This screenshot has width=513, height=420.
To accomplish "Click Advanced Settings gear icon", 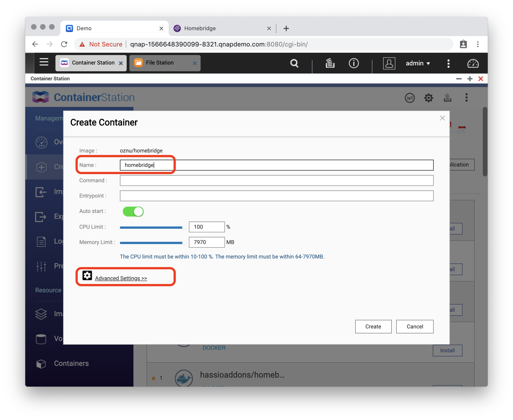I will click(87, 276).
